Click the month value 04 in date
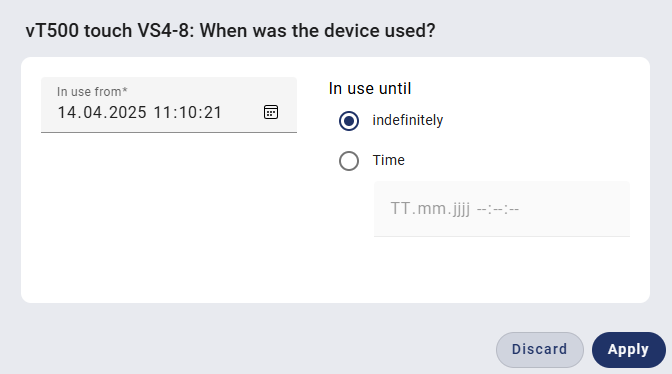This screenshot has height=374, width=672. pyautogui.click(x=92, y=113)
